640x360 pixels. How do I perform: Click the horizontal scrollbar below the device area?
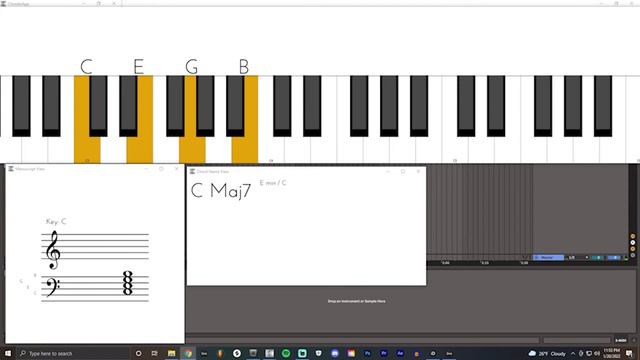tap(363, 340)
